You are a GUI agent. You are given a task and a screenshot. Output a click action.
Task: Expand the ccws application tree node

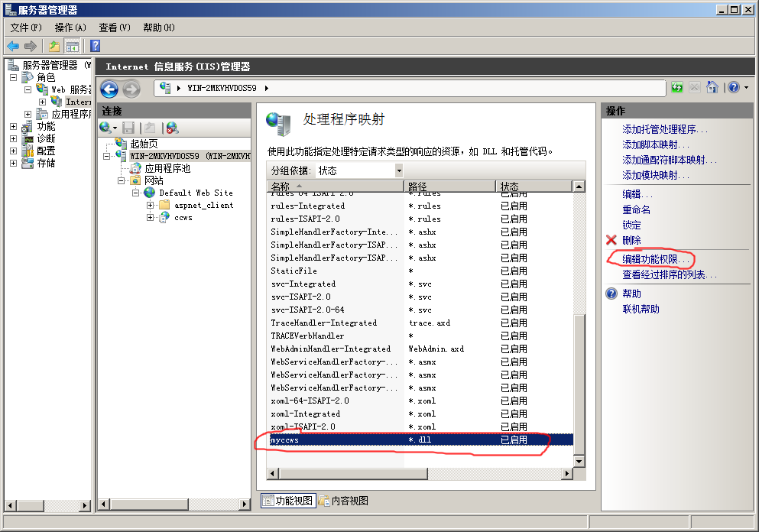point(151,218)
